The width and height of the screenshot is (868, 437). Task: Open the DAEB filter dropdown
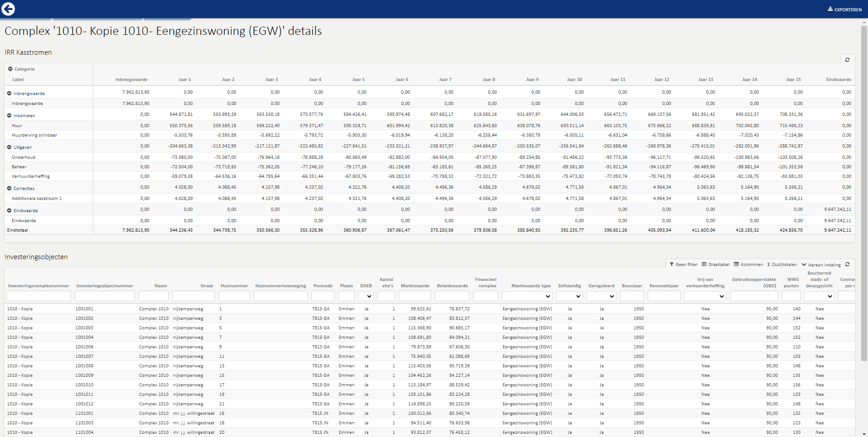pos(366,296)
